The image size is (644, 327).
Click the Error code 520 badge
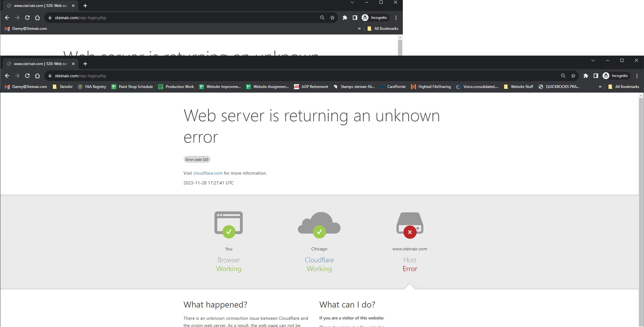pyautogui.click(x=197, y=160)
